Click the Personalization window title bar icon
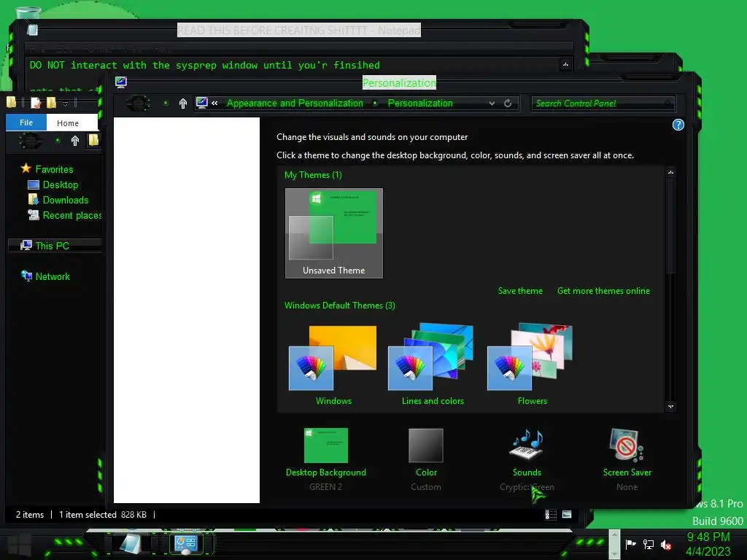Image resolution: width=747 pixels, height=560 pixels. point(121,82)
